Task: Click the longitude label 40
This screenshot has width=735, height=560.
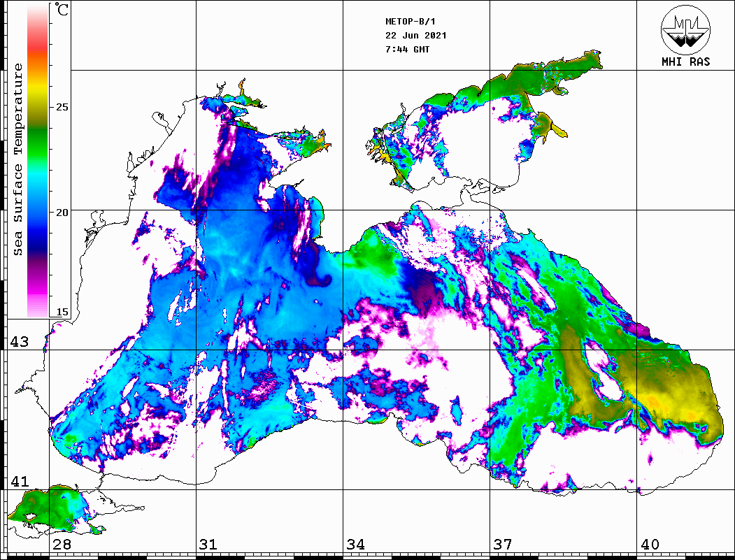Action: [650, 545]
